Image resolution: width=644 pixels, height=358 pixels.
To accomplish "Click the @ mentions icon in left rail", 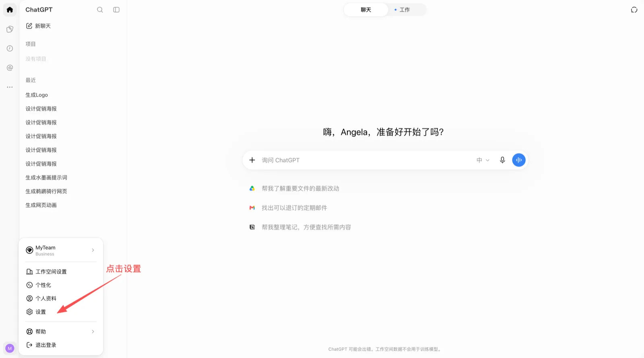I will [x=10, y=68].
